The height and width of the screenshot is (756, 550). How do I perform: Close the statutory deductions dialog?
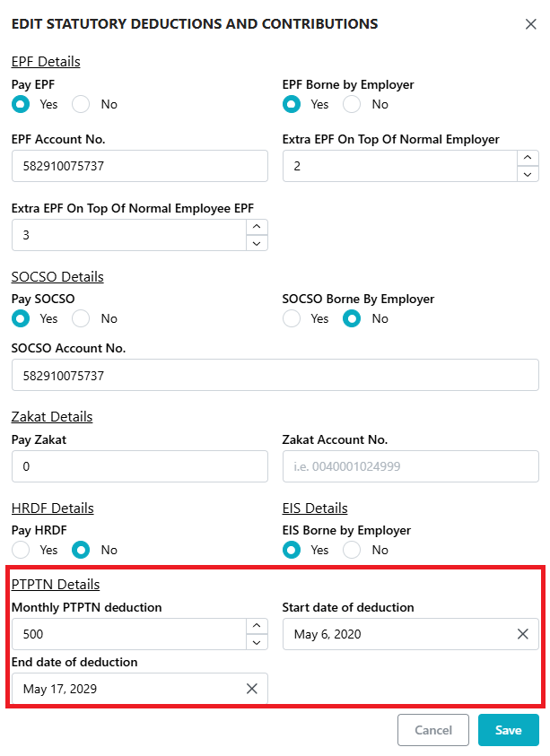tap(530, 24)
